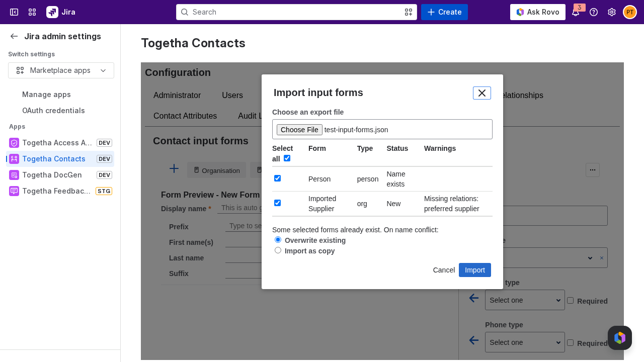Screen dimensions: 644x362
Task: Go back using the arrow beside Jira admin settings
Action: point(14,36)
